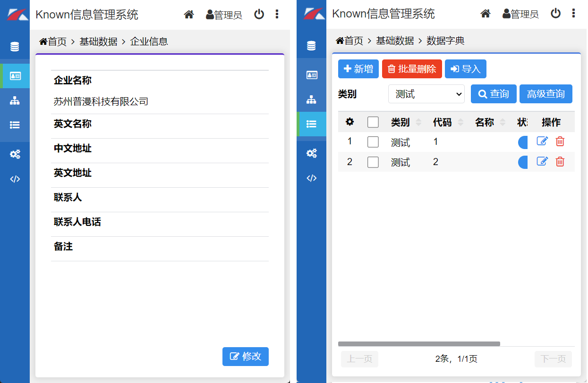Open the column settings gear in the table header
Viewport: 588px width, 383px height.
tap(349, 122)
